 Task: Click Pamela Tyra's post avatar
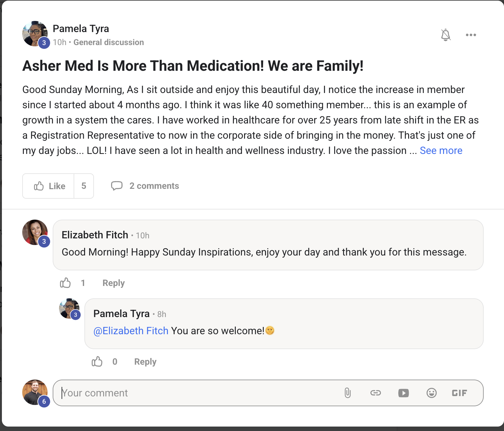coord(35,34)
